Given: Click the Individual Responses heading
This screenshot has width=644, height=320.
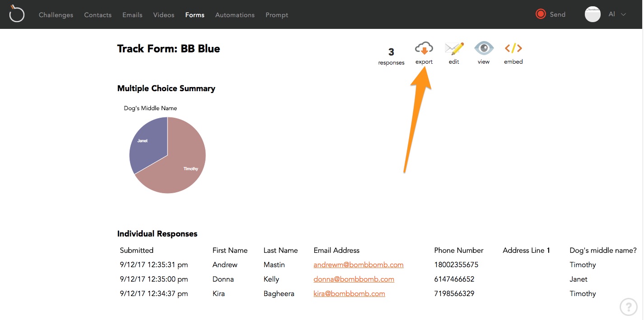Looking at the screenshot, I should click(157, 234).
